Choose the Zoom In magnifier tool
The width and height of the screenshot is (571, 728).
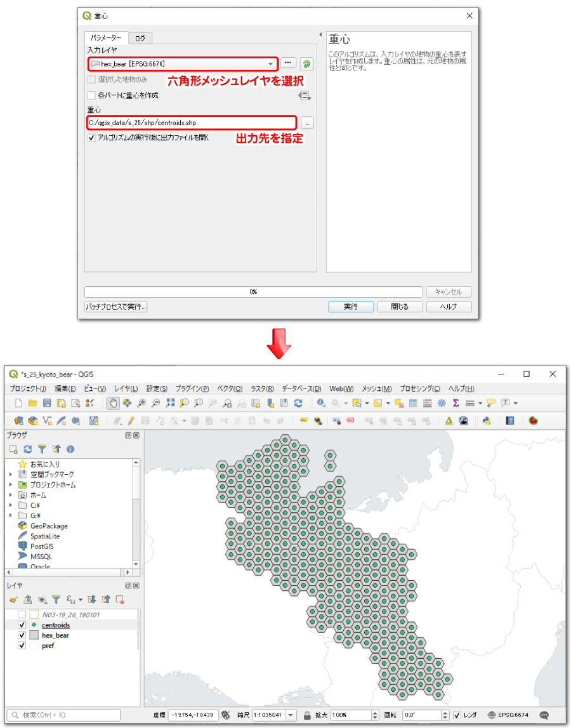pos(141,403)
